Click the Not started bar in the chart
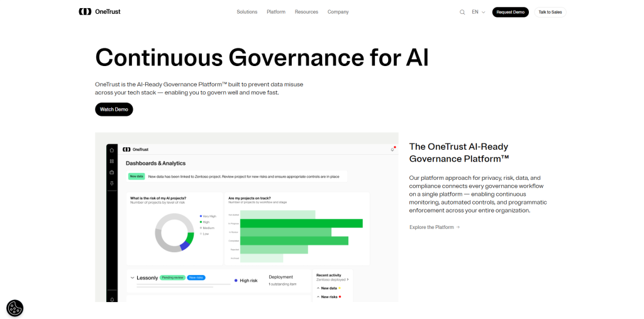 pos(277,215)
